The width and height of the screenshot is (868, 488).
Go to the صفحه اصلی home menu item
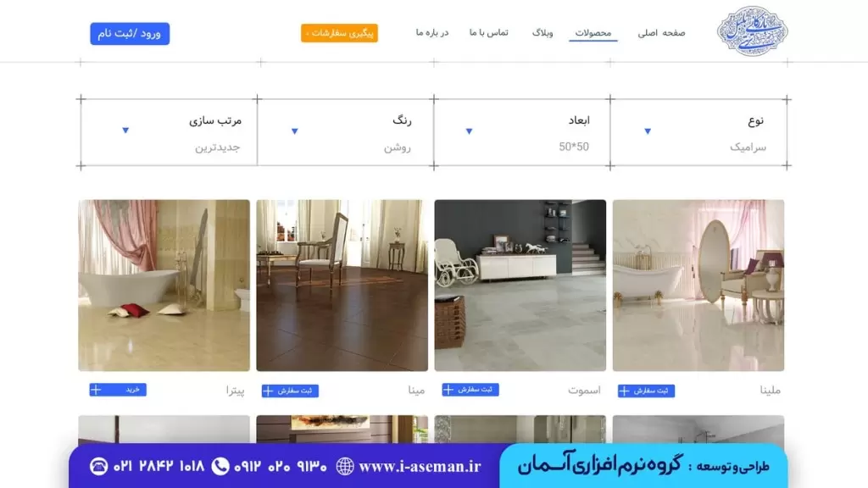click(661, 33)
